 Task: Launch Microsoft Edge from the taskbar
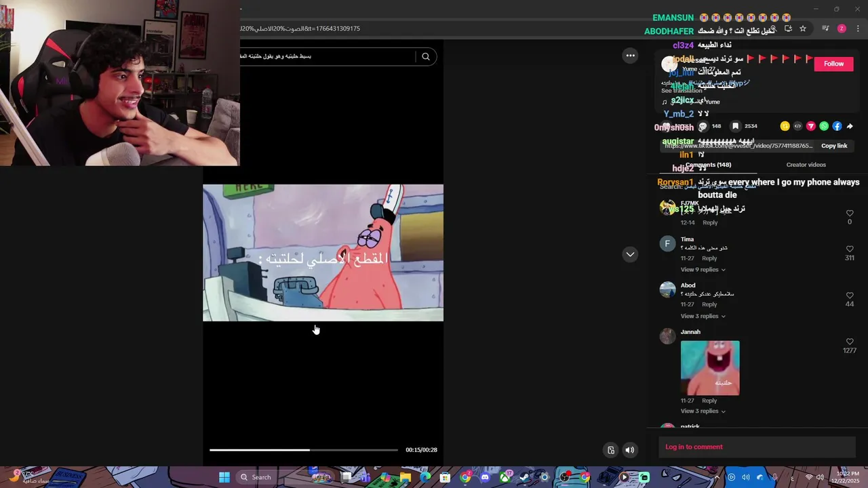(425, 477)
